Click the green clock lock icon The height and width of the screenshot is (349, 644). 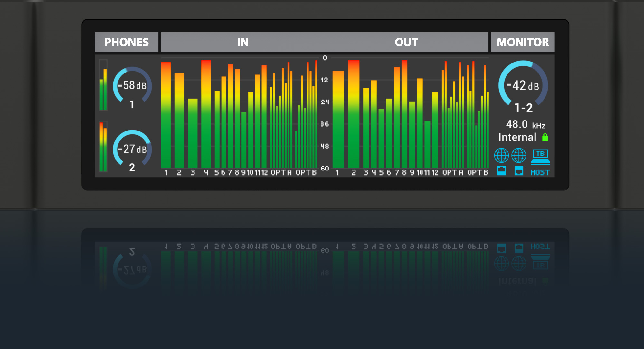(x=545, y=137)
